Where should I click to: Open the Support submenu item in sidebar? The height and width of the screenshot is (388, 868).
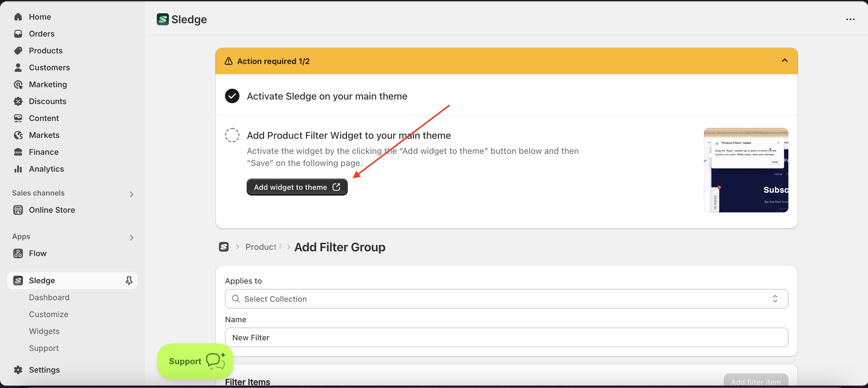[x=44, y=348]
